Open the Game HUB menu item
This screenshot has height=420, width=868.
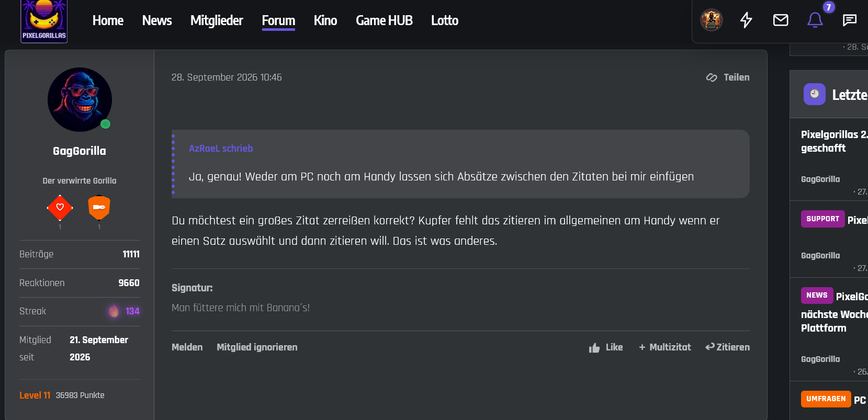coord(384,20)
